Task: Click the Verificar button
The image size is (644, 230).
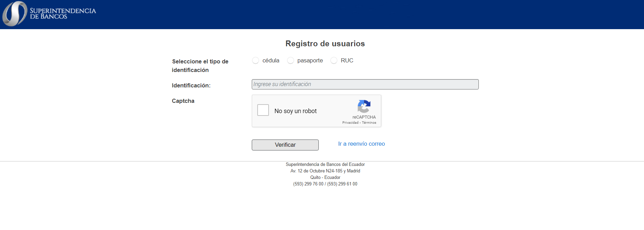Action: [285, 145]
